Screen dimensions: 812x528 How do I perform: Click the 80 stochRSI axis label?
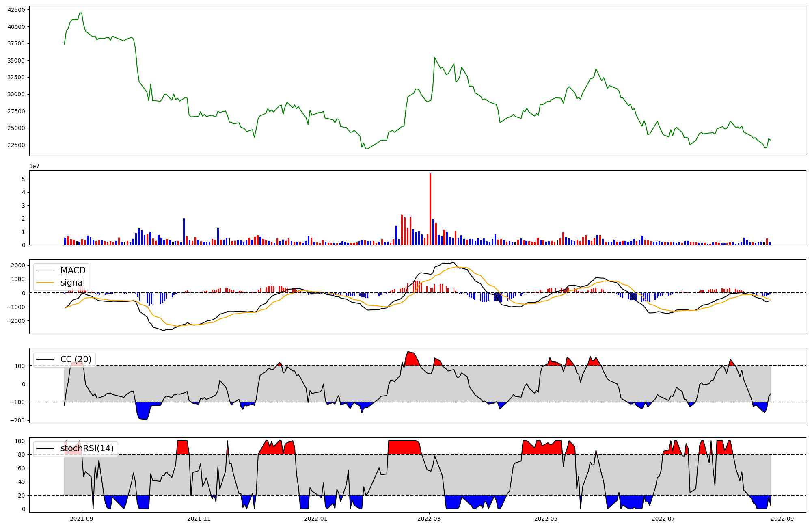22,454
